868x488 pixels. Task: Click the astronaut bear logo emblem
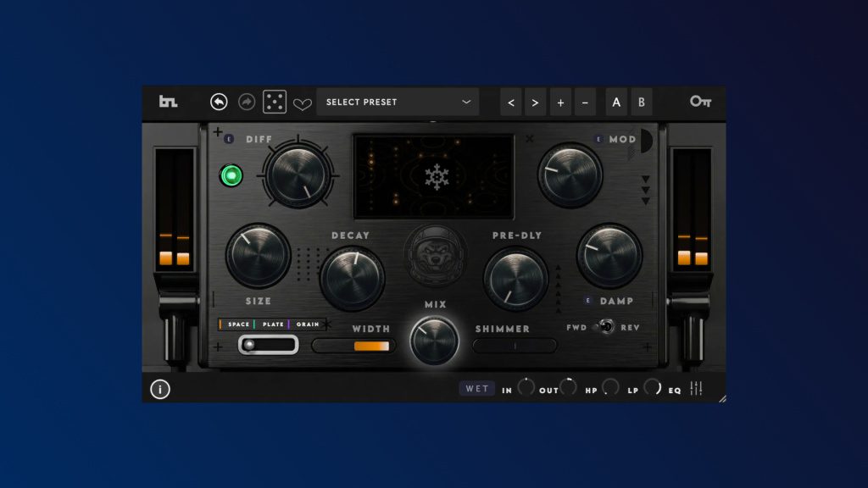coord(436,254)
